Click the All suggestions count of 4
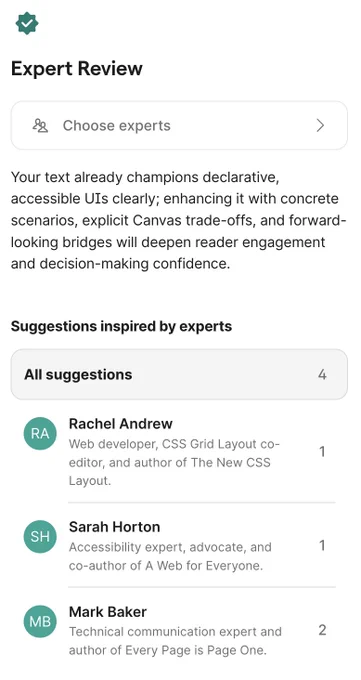361x680 pixels. click(x=322, y=375)
